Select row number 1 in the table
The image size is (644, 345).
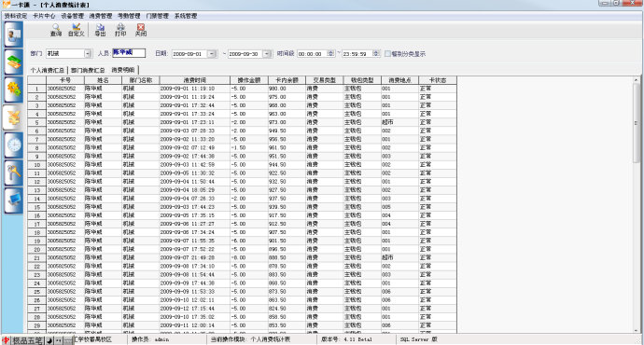pos(37,89)
